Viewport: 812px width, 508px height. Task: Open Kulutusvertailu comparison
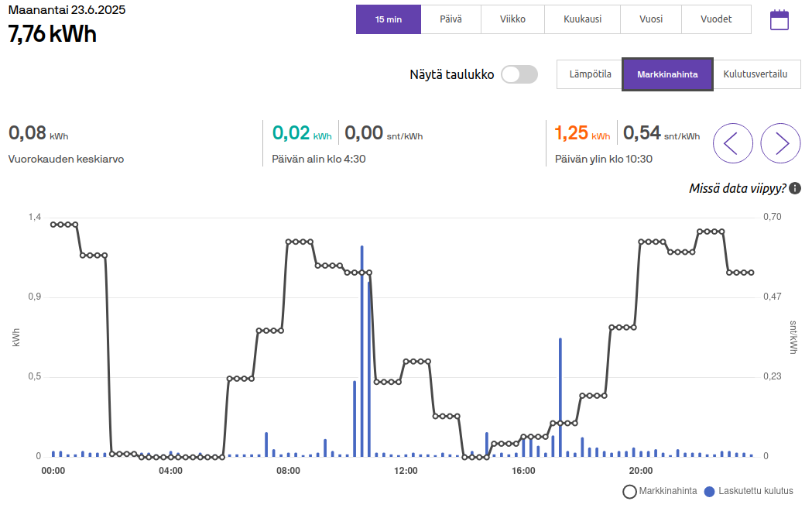(x=755, y=74)
